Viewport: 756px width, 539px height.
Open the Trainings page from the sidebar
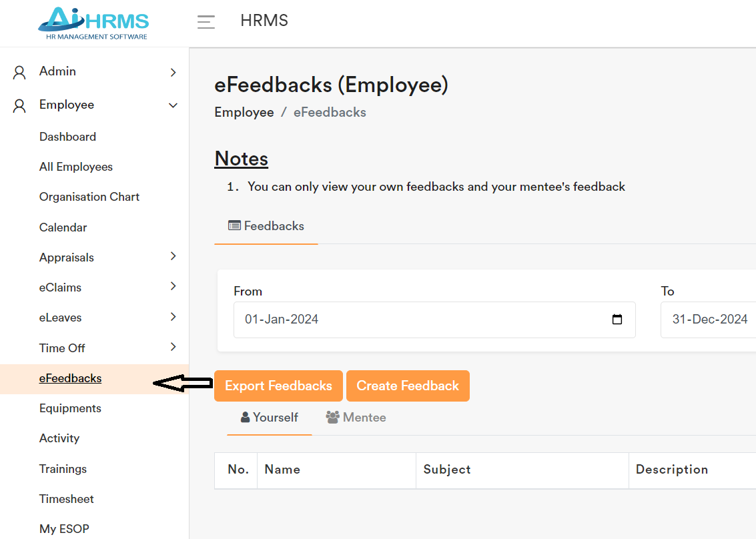click(63, 468)
